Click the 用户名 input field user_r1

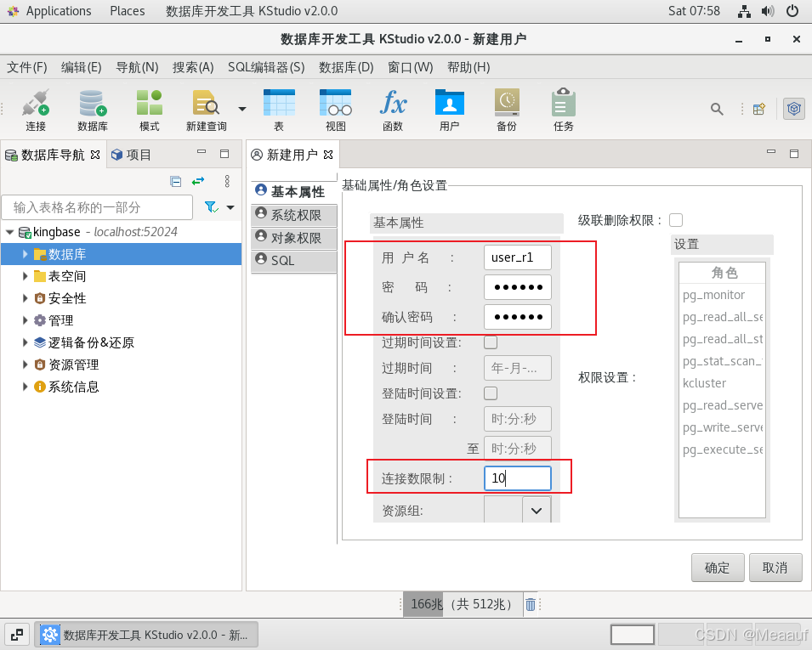[517, 257]
